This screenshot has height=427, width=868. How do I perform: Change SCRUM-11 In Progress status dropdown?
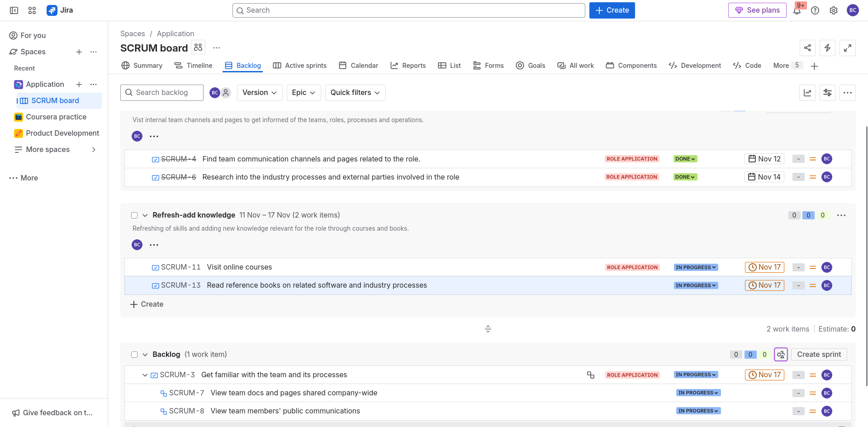[x=696, y=267]
